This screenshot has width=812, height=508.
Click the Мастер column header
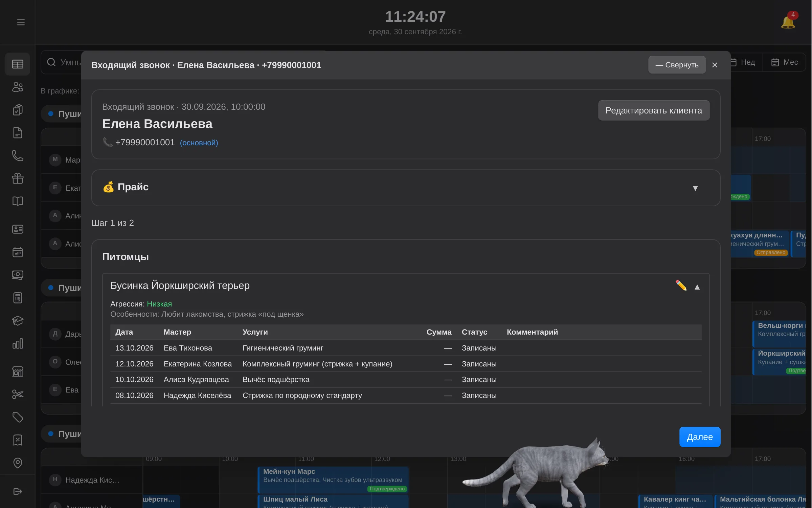pyautogui.click(x=177, y=332)
